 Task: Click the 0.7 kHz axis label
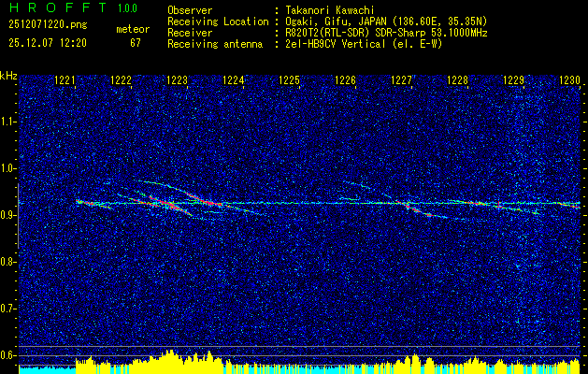point(7,309)
